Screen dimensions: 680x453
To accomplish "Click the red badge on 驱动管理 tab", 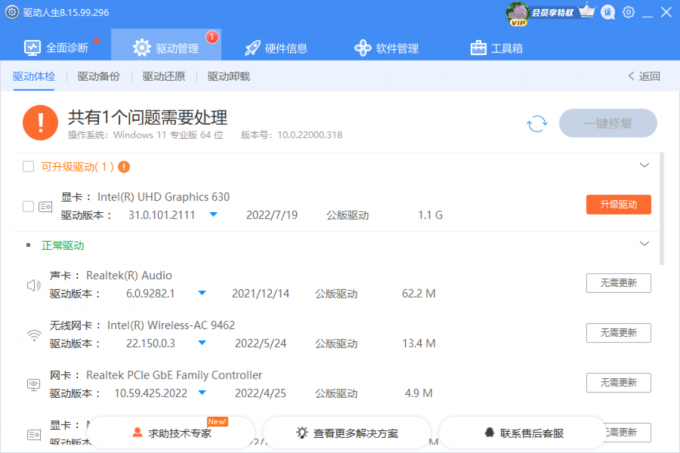I will coord(212,37).
